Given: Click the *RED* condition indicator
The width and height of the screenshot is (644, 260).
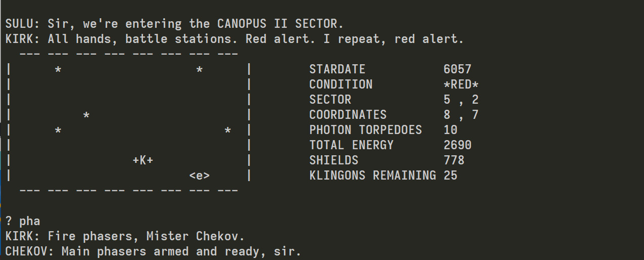Looking at the screenshot, I should coord(461,84).
